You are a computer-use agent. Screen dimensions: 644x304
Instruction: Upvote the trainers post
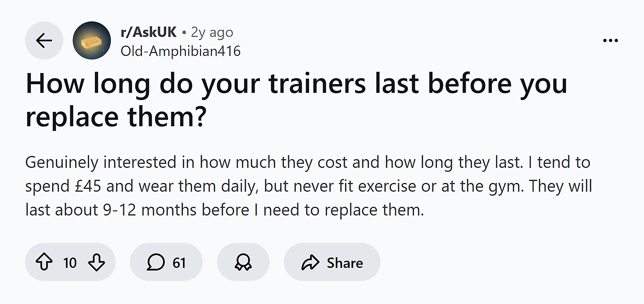(x=44, y=262)
